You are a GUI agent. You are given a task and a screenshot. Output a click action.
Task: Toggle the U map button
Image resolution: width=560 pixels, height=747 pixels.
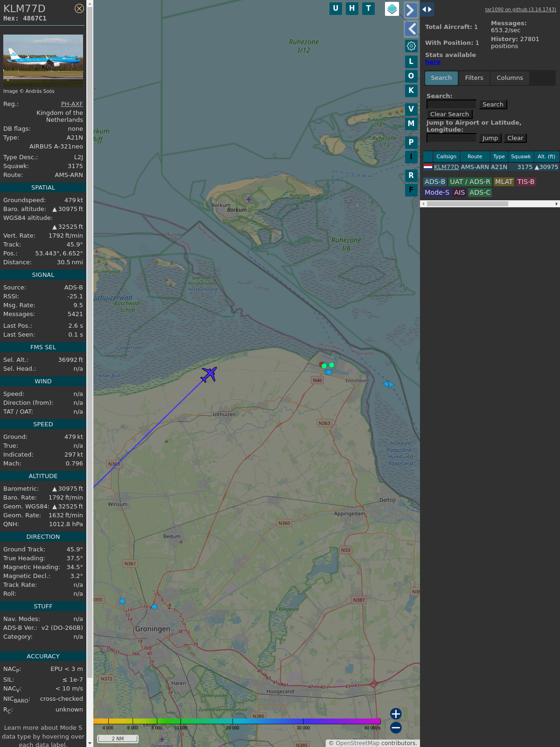pos(336,8)
